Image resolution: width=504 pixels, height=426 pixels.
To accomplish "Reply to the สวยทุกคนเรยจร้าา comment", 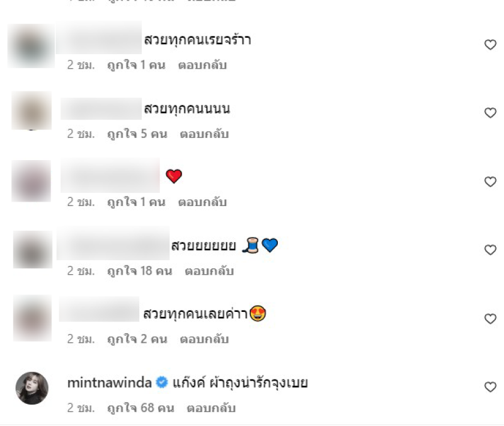I will [x=202, y=65].
